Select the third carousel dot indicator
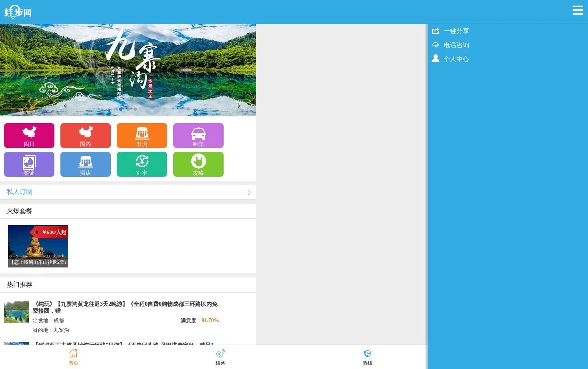 point(135,109)
